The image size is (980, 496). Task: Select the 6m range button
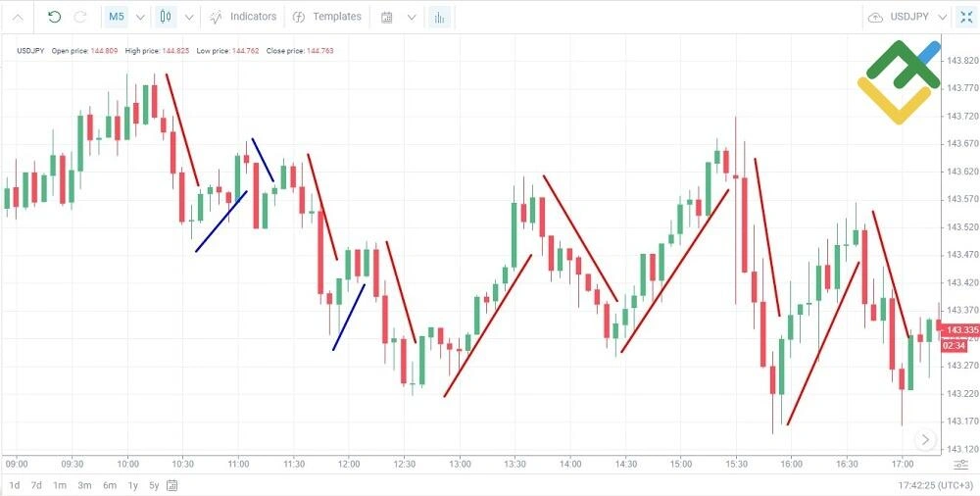pos(110,485)
